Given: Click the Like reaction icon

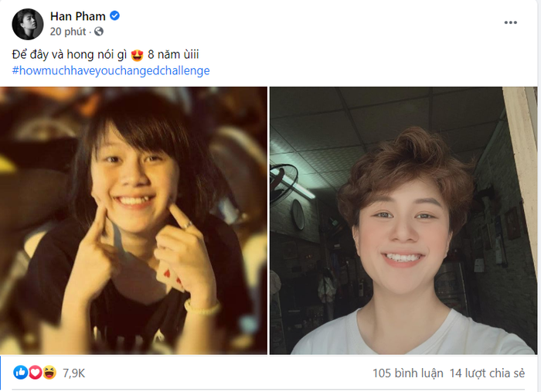Looking at the screenshot, I should (x=20, y=373).
